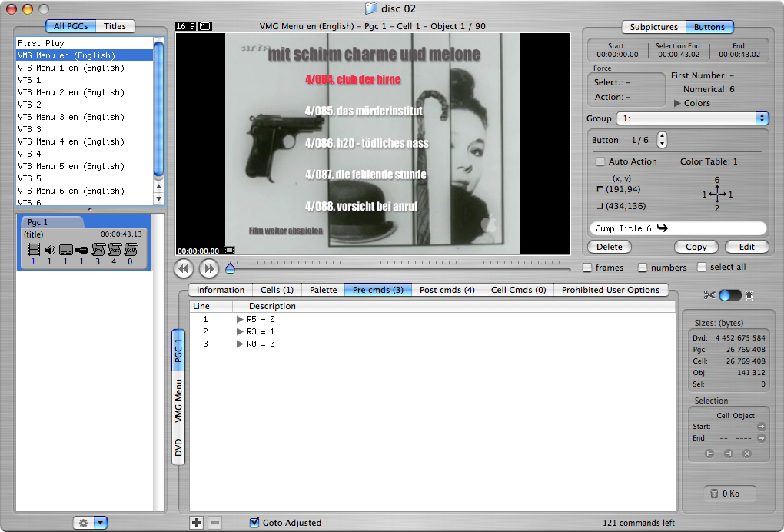Click the small film icon next to timecode
Image resolution: width=784 pixels, height=532 pixels.
coord(230,250)
